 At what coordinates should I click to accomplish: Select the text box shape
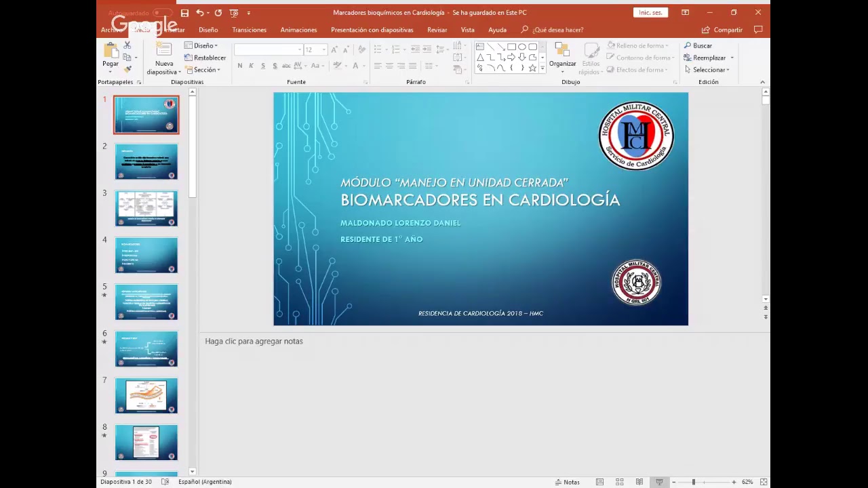480,47
